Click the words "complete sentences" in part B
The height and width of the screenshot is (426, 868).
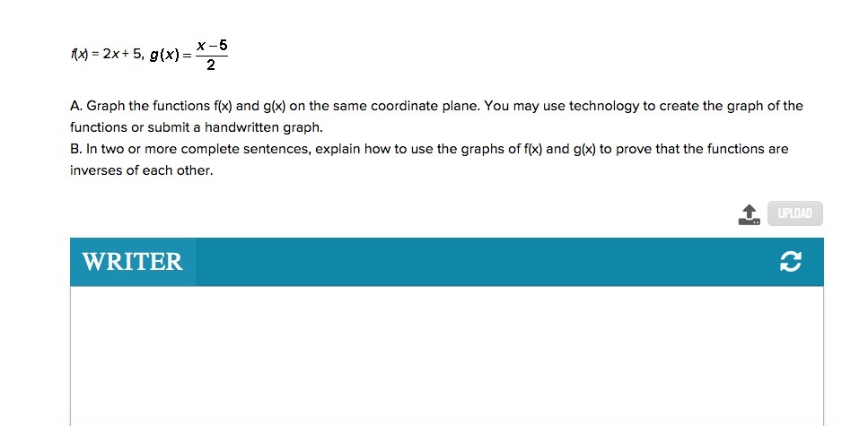click(x=246, y=150)
